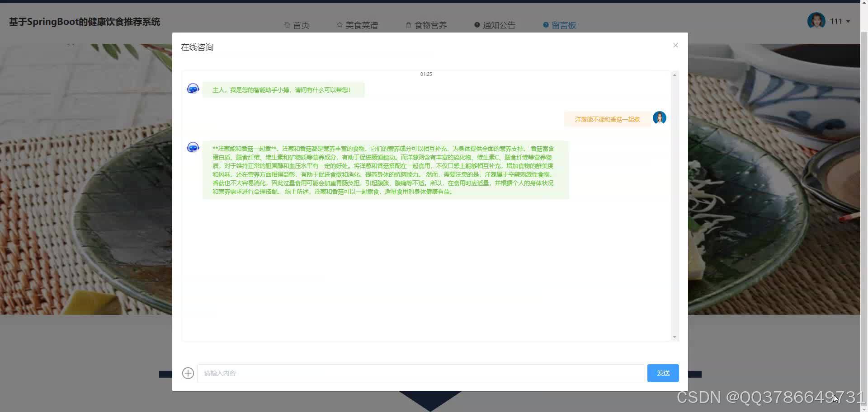Click the user message 洋葱能不能和香菇一起煮

(x=607, y=119)
